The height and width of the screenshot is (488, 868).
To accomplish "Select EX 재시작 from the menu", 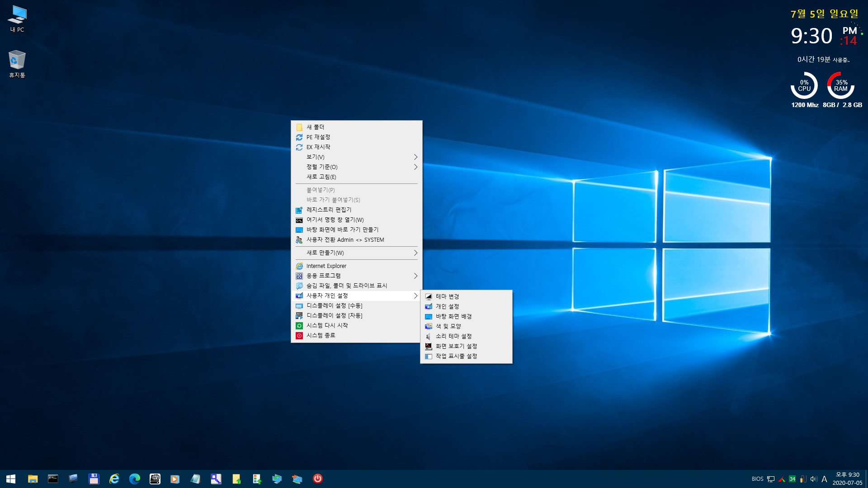I will [357, 147].
